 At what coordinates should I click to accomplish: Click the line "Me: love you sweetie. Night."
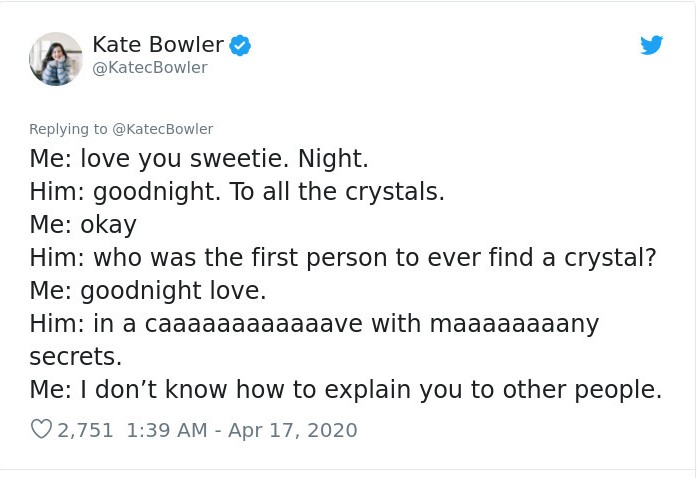pos(199,159)
